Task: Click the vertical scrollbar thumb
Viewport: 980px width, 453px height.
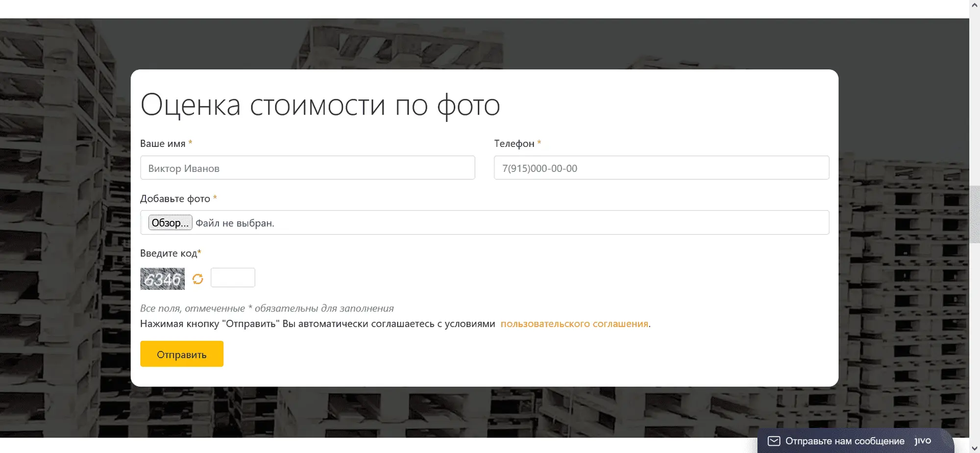Action: pos(975,214)
